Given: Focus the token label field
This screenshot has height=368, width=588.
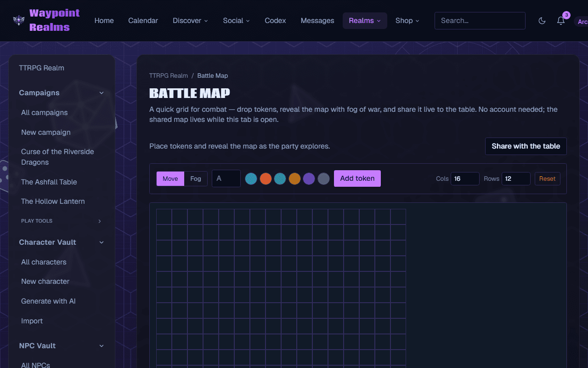Looking at the screenshot, I should click(226, 178).
